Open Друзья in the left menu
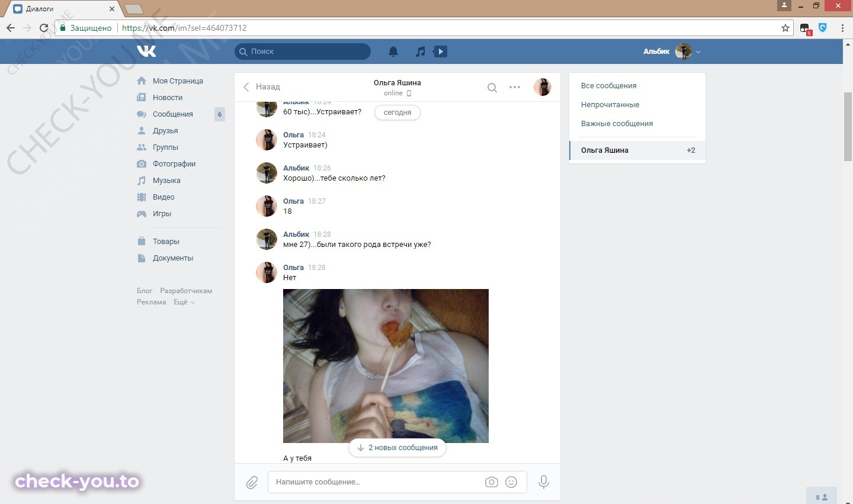853x504 pixels. tap(165, 131)
